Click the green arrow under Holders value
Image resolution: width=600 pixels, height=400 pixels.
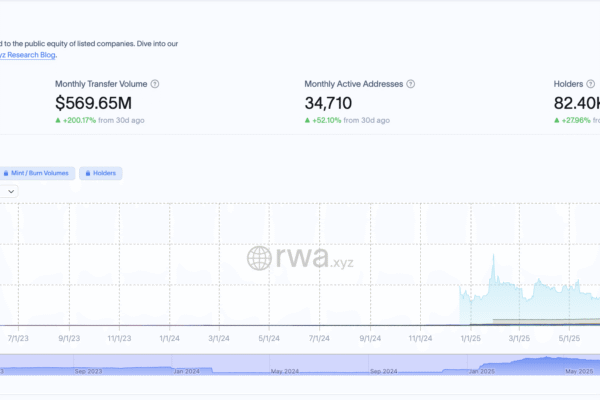[557, 120]
